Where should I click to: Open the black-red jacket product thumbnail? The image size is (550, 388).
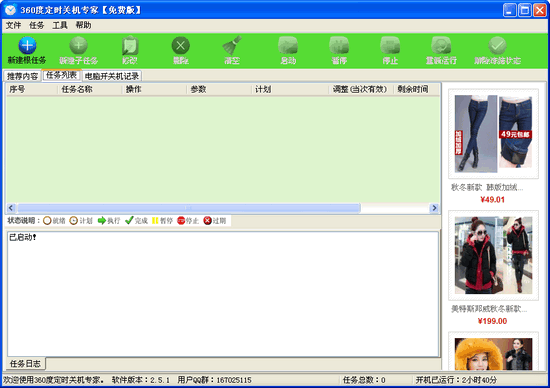tap(494, 255)
